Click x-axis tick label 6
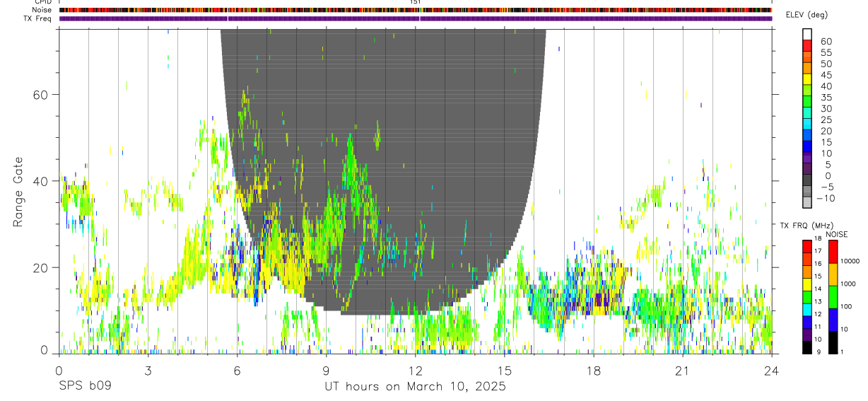Screen dimensions: 868x401 click(237, 371)
